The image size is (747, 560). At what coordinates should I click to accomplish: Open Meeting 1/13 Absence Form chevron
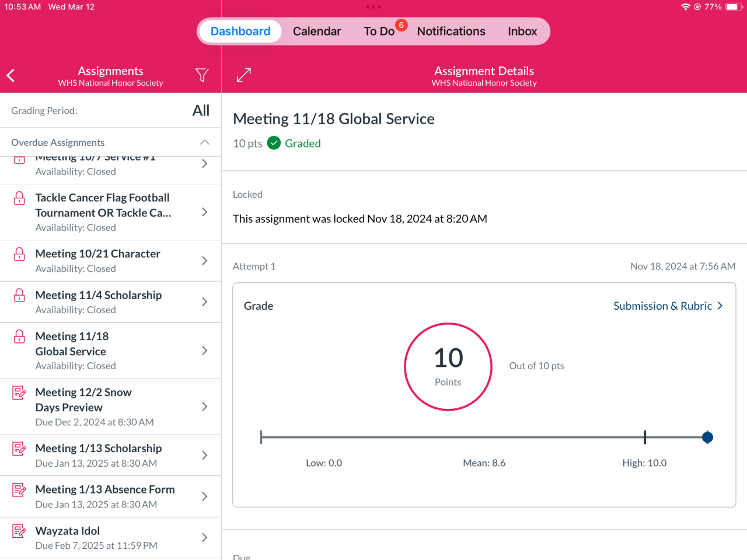click(x=204, y=496)
